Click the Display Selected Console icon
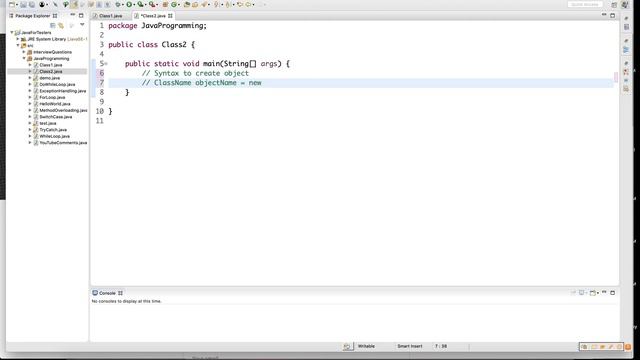640x360 pixels. [x=582, y=293]
